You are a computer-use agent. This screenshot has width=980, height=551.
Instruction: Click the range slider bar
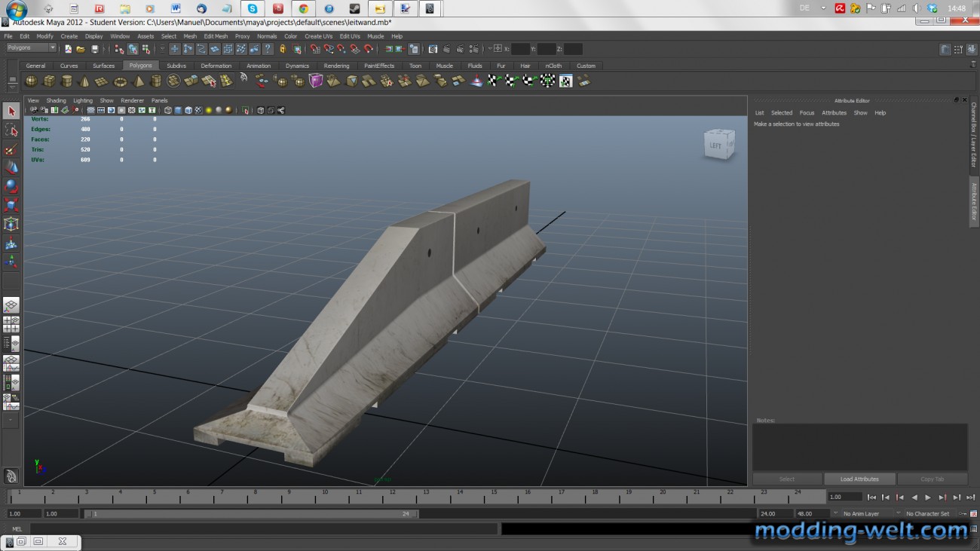251,514
